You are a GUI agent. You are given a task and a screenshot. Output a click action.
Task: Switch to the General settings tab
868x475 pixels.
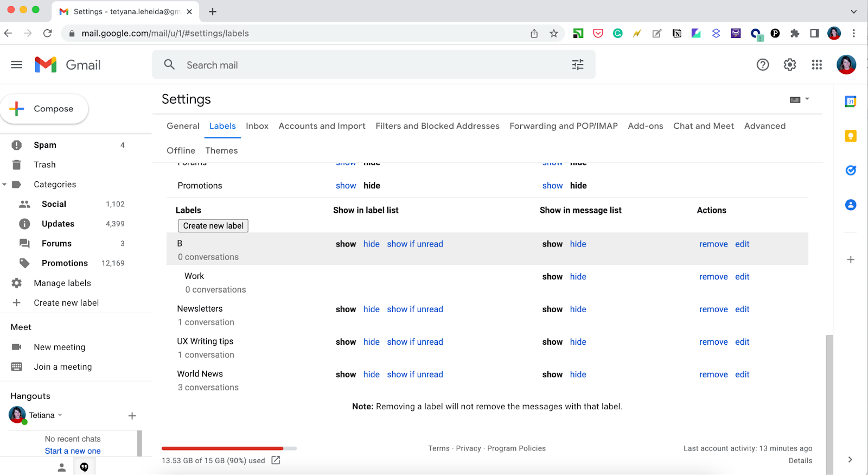[x=183, y=126]
